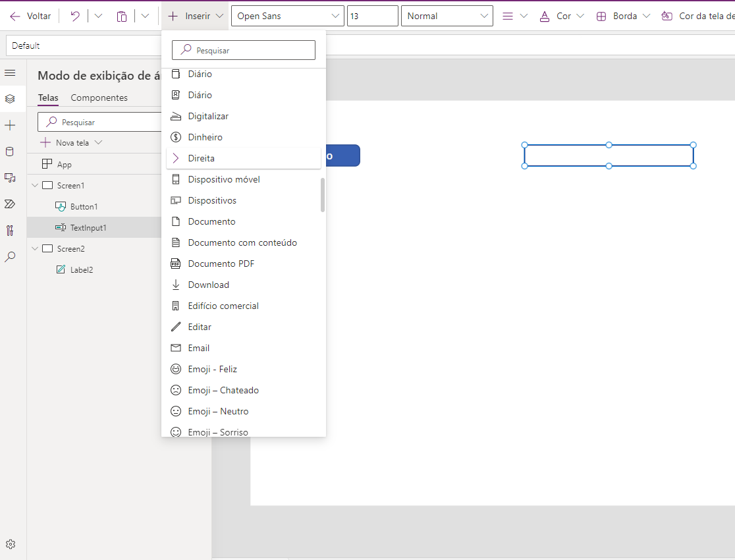Click the font size field showing 13
Viewport: 735px width, 560px height.
[x=372, y=16]
